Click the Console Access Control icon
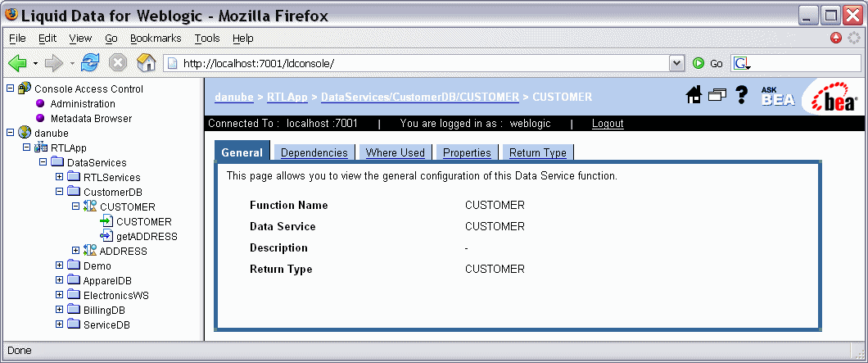 click(x=25, y=88)
